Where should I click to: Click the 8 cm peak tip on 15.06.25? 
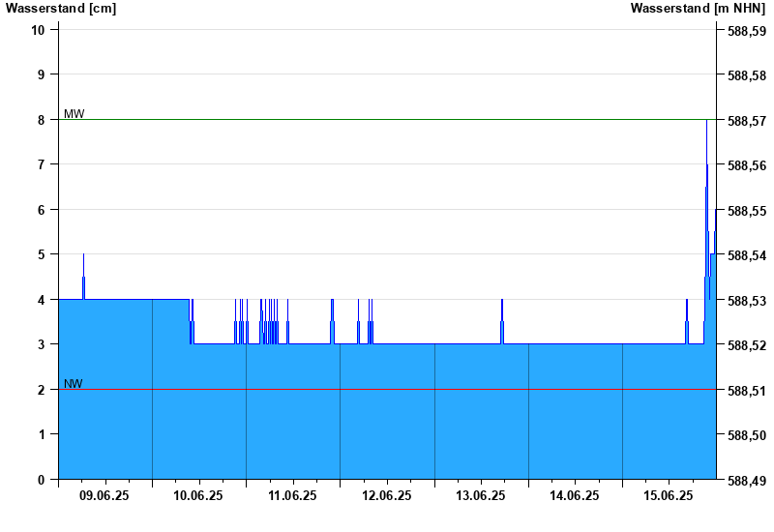point(706,122)
